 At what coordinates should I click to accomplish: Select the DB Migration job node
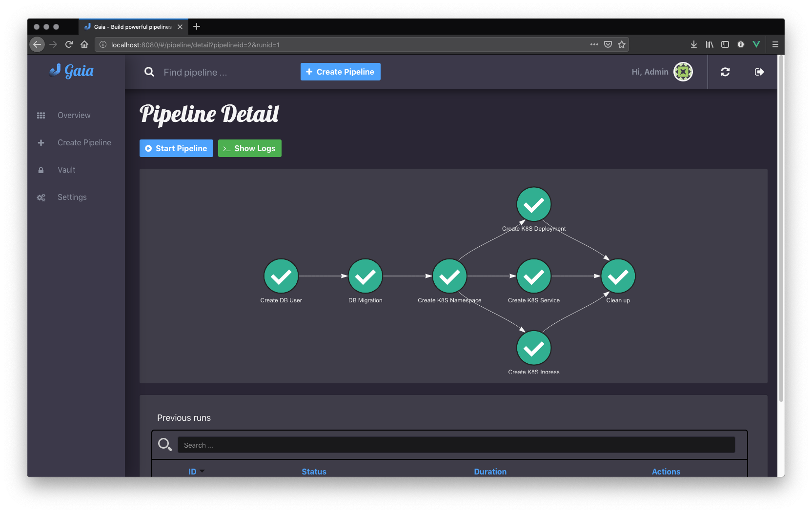pos(365,276)
